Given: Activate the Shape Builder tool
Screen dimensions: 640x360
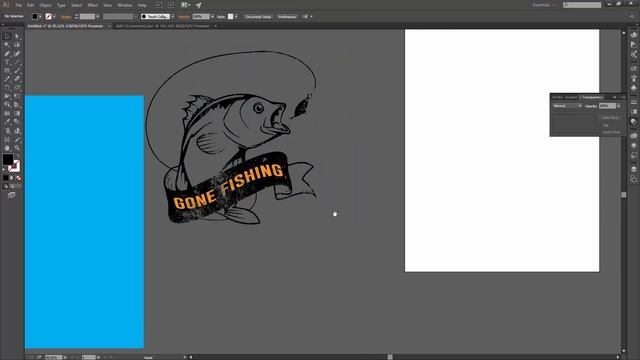Looking at the screenshot, I should (7, 105).
